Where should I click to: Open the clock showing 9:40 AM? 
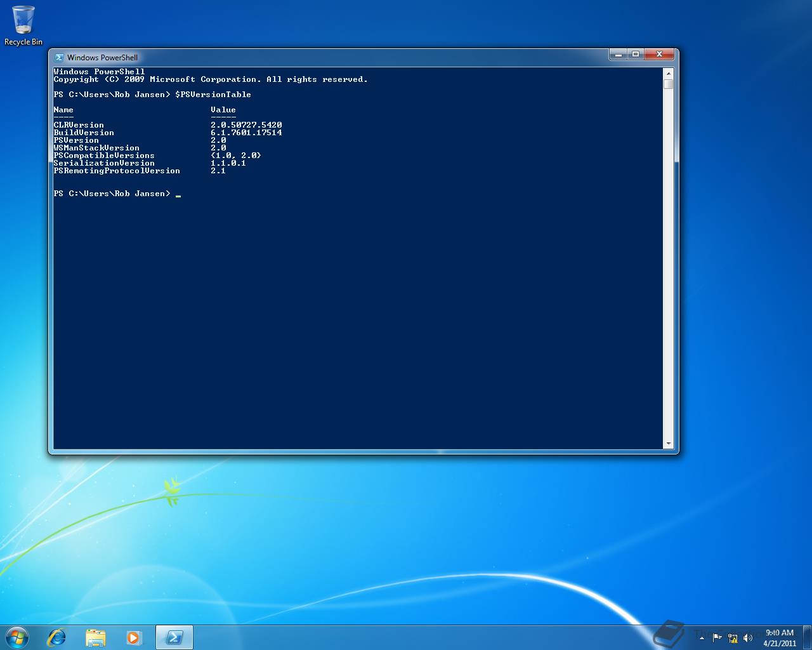coord(780,632)
